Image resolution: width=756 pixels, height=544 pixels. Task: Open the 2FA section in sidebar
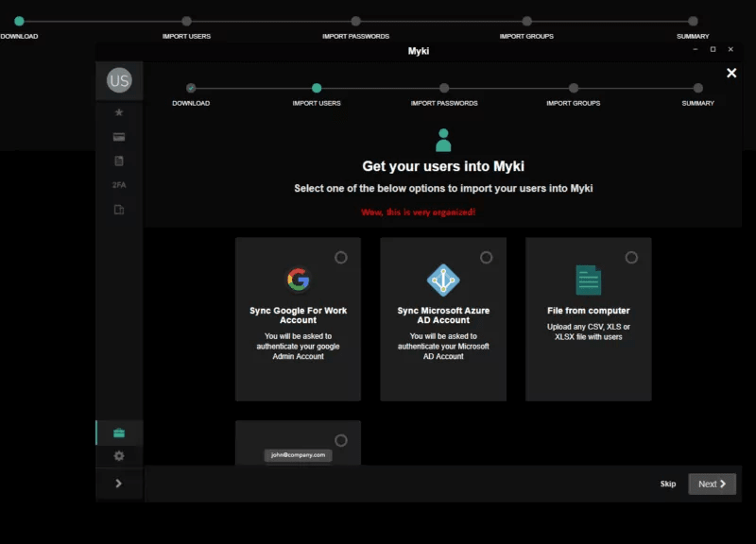click(119, 185)
